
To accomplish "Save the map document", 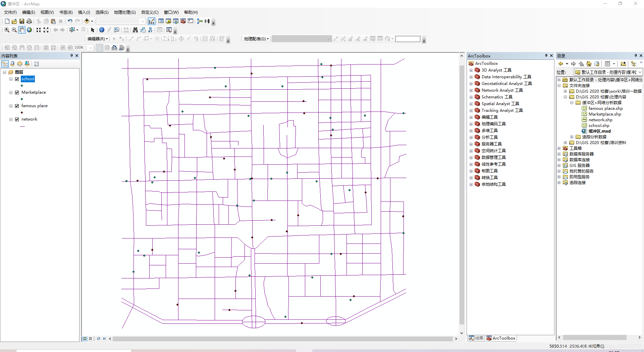I will pos(22,21).
